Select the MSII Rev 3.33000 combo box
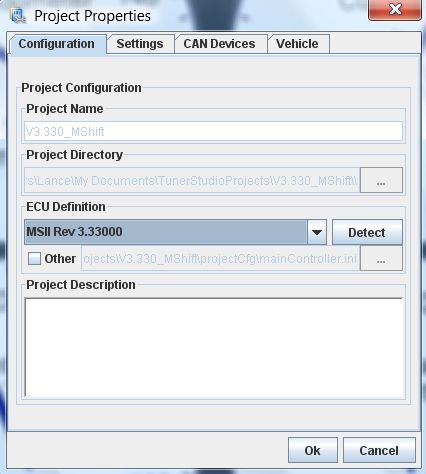 point(175,232)
